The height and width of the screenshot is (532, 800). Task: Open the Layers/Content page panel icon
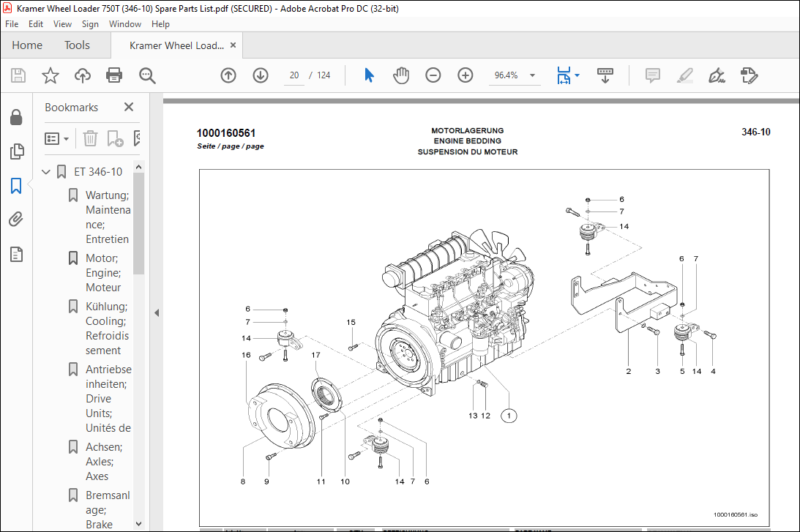pos(16,254)
